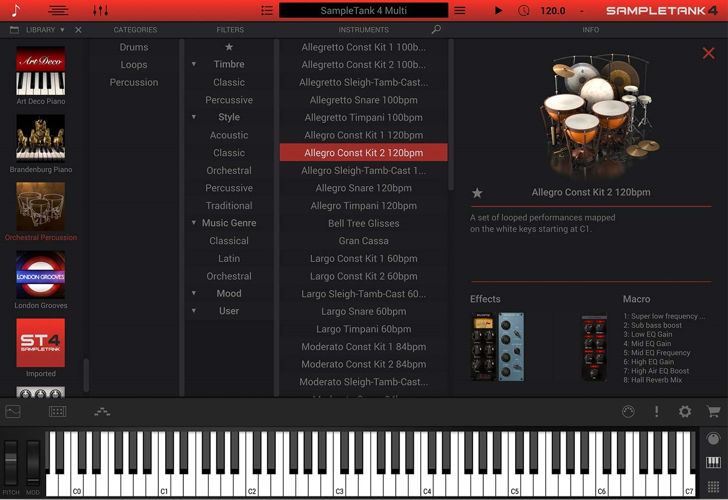
Task: Toggle favorite star for Allegro Const Kit 2
Action: tap(477, 193)
